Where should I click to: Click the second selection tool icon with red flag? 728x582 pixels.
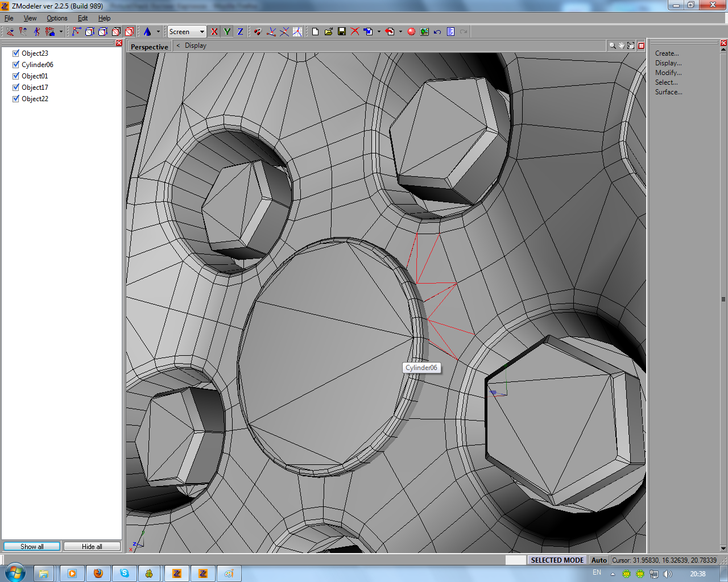click(x=23, y=32)
